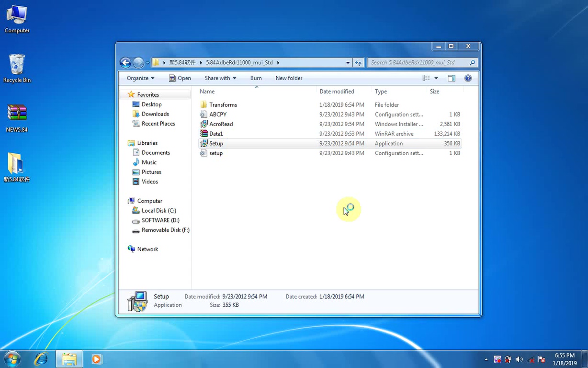Image resolution: width=588 pixels, height=368 pixels.
Task: Open Videos library
Action: click(x=149, y=182)
